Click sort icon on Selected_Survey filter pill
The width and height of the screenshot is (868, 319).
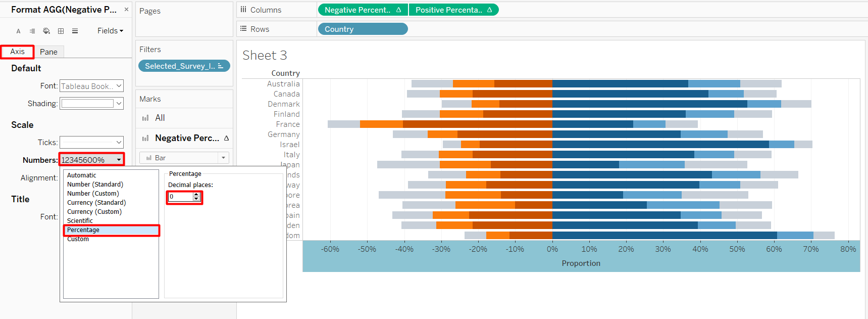click(x=221, y=66)
